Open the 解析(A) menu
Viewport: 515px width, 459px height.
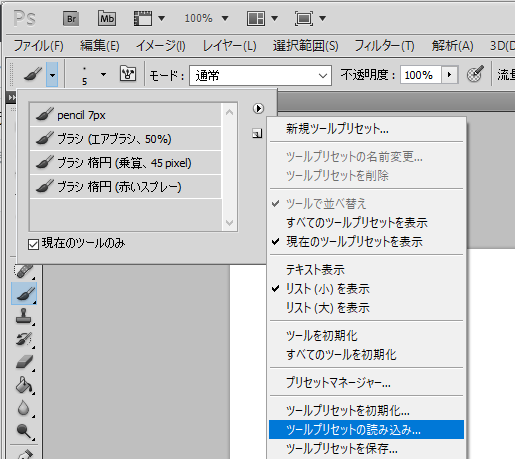pyautogui.click(x=452, y=46)
